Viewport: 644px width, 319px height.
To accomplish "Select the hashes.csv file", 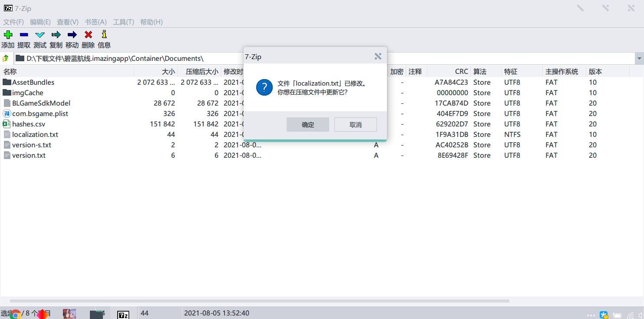I will (x=29, y=124).
